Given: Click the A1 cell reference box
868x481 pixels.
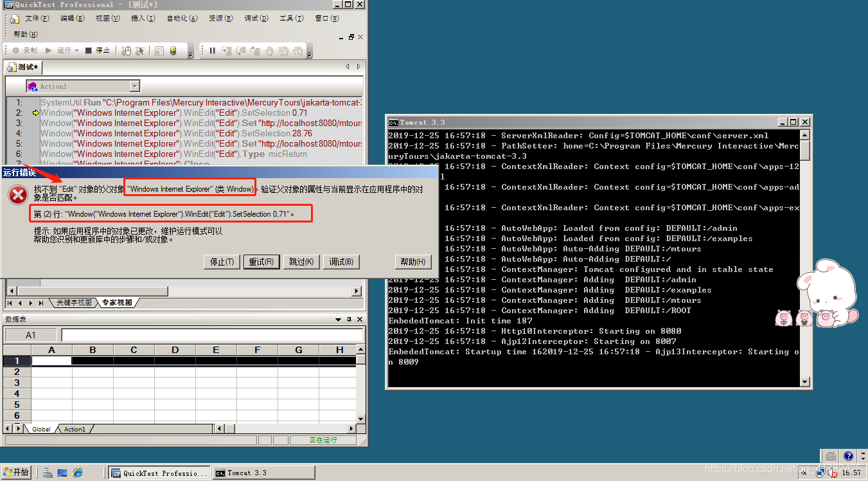Looking at the screenshot, I should click(31, 335).
